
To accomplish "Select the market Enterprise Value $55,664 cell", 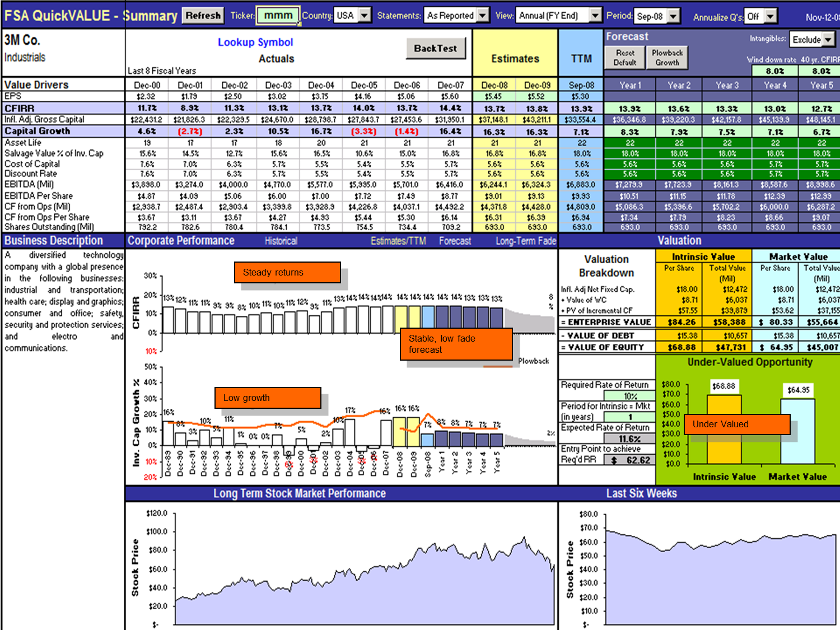I will click(820, 322).
